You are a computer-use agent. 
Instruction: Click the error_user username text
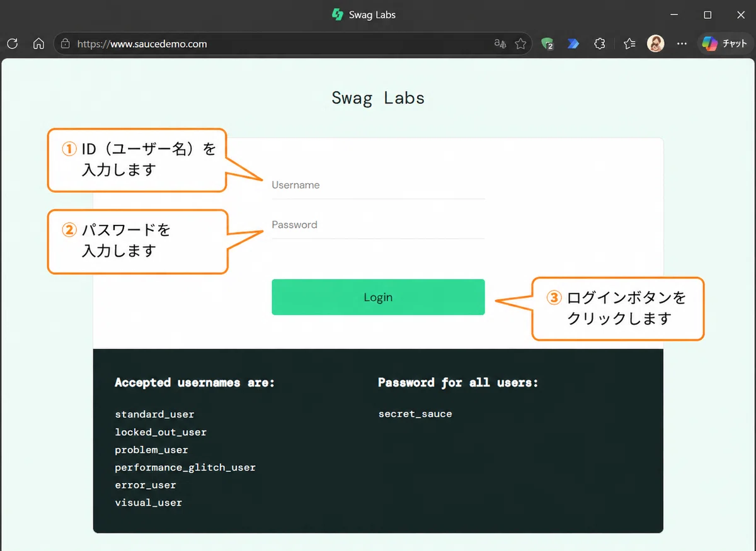point(146,485)
